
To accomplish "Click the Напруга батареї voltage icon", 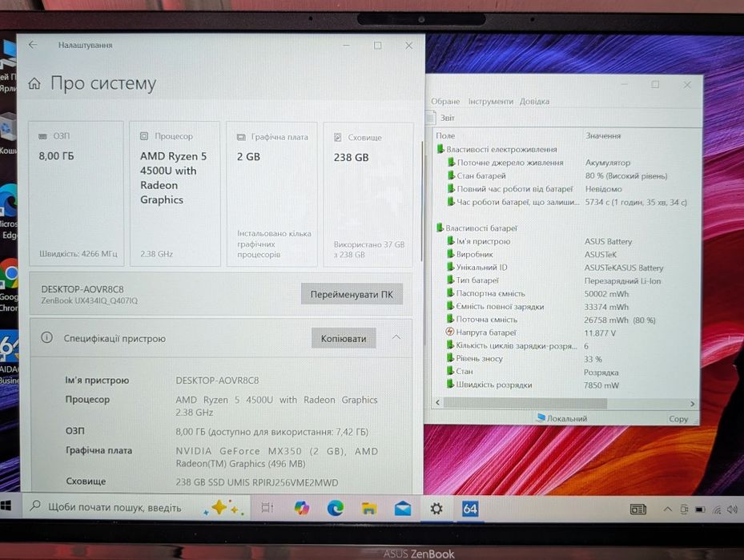I will pos(450,332).
